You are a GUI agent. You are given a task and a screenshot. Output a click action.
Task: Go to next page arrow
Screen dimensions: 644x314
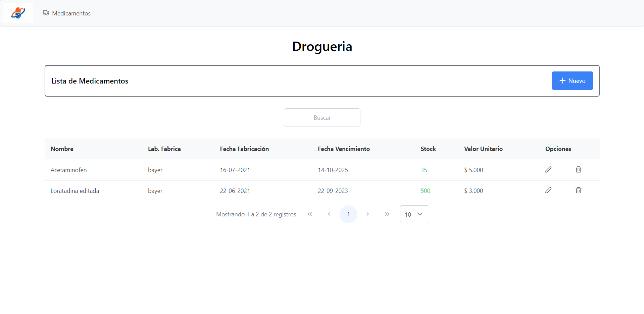[367, 214]
